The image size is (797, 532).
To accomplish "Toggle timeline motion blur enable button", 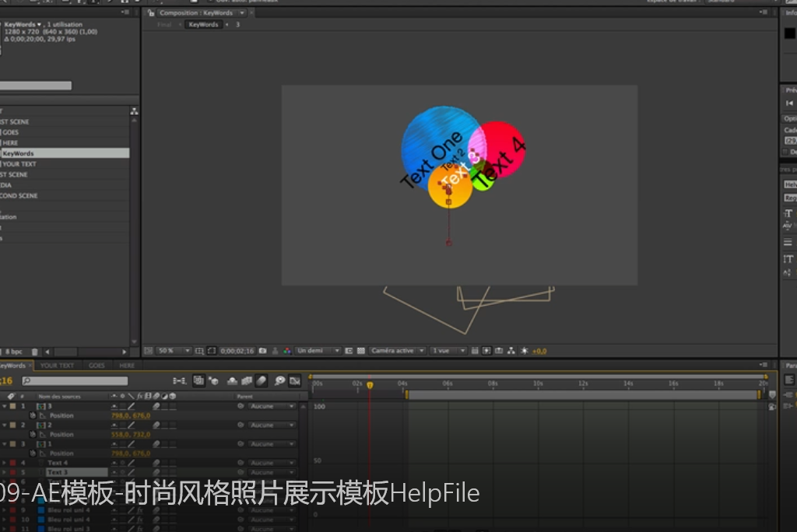I will [262, 380].
